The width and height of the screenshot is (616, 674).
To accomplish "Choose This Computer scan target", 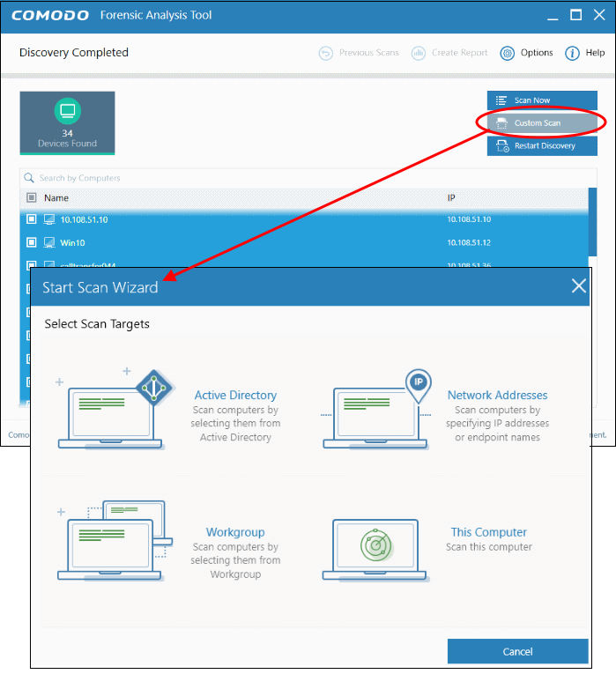I will click(489, 532).
